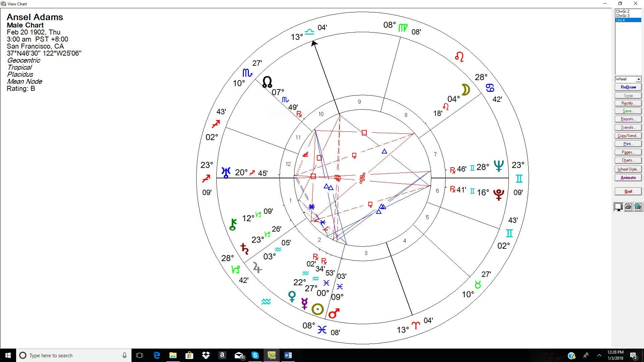Click the print preview magnifier icon
The height and width of the screenshot is (362, 644).
tap(638, 207)
